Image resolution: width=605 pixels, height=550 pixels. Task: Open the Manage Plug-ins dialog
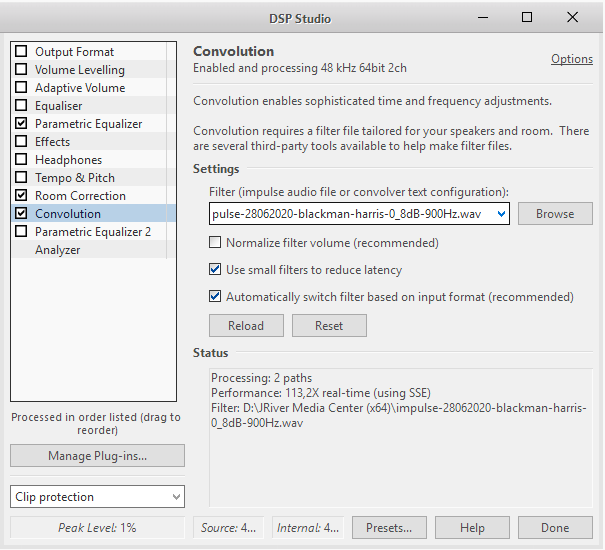(x=98, y=456)
